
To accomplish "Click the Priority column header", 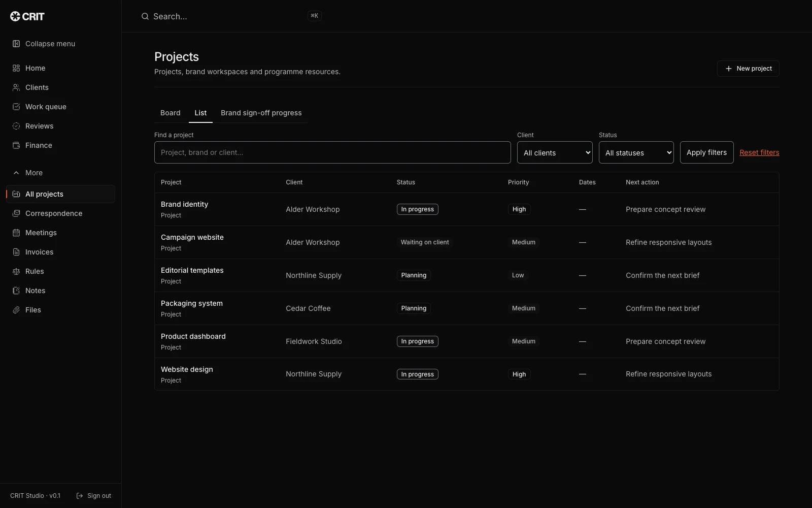I will (518, 182).
